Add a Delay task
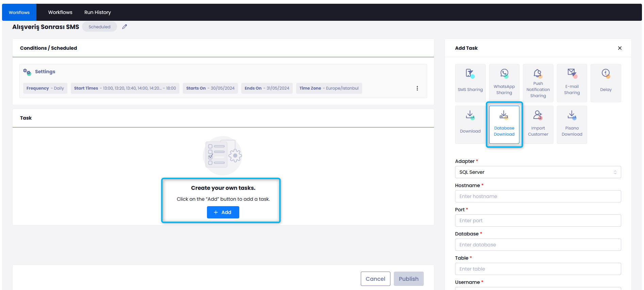The image size is (644, 290). click(x=606, y=83)
